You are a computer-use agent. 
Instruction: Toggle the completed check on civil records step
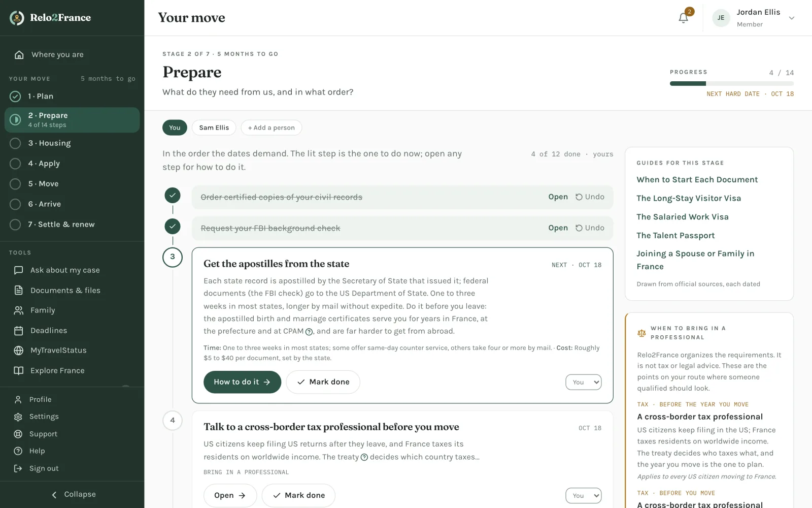click(173, 195)
